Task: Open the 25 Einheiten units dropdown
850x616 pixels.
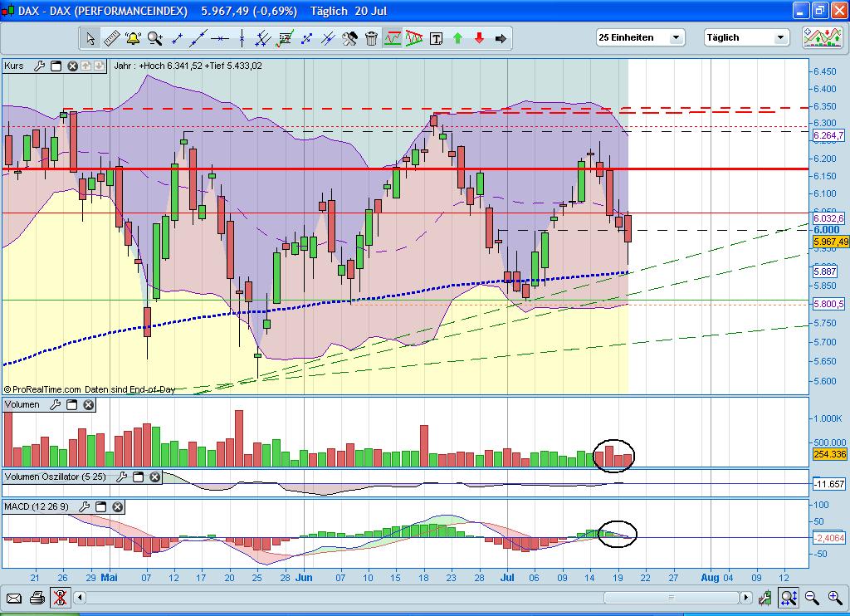Action: click(640, 37)
